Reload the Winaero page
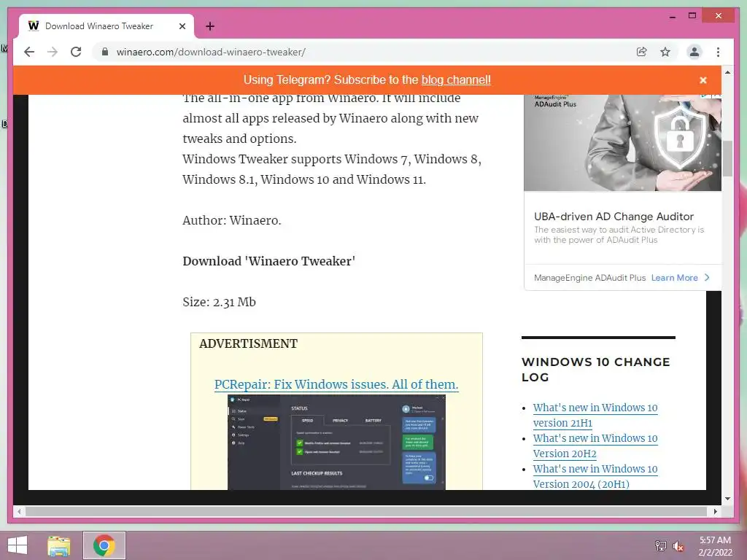The height and width of the screenshot is (560, 747). point(76,52)
